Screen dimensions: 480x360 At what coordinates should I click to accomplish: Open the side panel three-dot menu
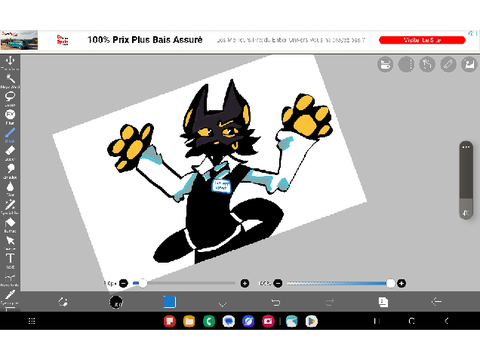click(466, 147)
